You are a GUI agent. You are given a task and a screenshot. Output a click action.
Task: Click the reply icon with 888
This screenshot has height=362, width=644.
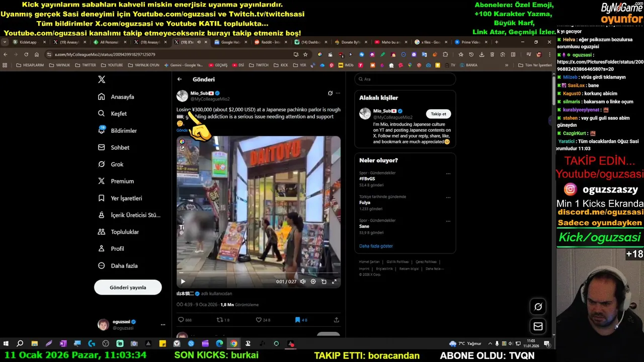tap(181, 320)
